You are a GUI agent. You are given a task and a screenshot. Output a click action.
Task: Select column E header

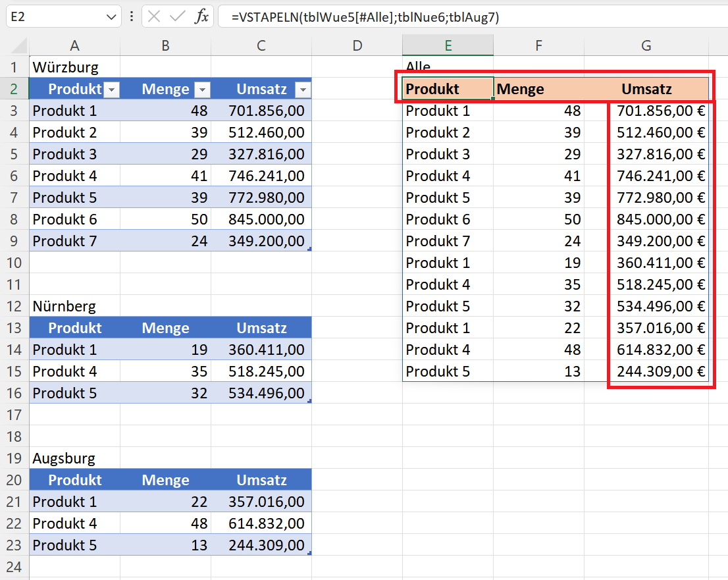coord(448,45)
